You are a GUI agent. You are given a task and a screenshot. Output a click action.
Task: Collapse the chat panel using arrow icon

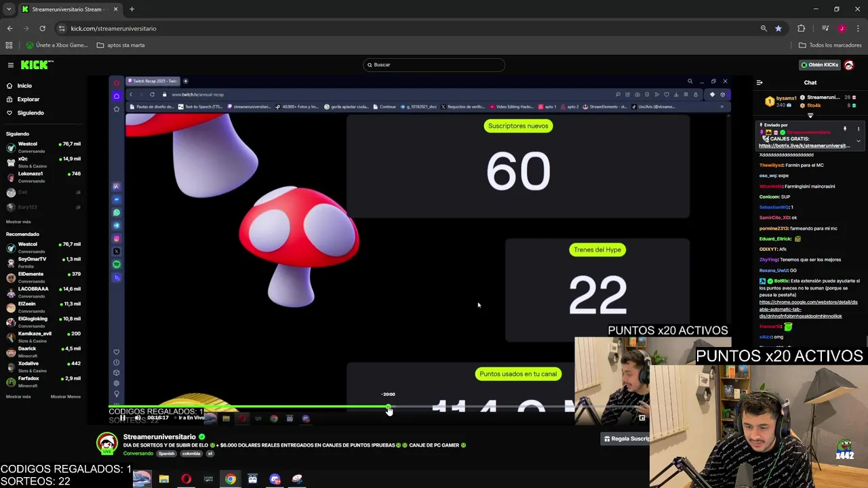[x=759, y=83]
